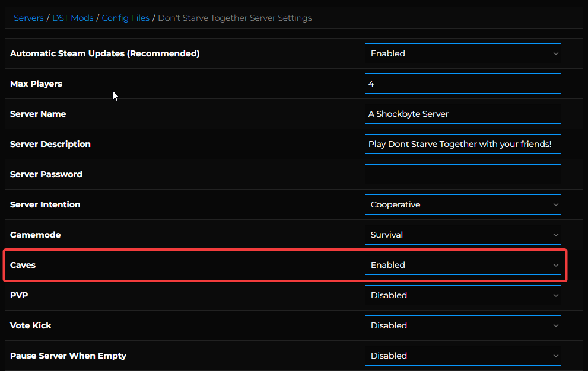
Task: Navigate to the Servers breadcrumb link
Action: point(28,18)
